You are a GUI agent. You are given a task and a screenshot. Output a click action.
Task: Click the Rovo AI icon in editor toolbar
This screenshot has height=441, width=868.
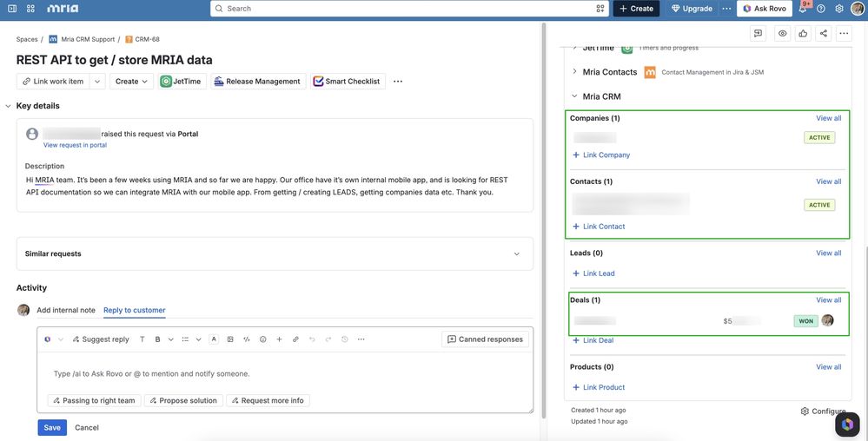click(48, 339)
